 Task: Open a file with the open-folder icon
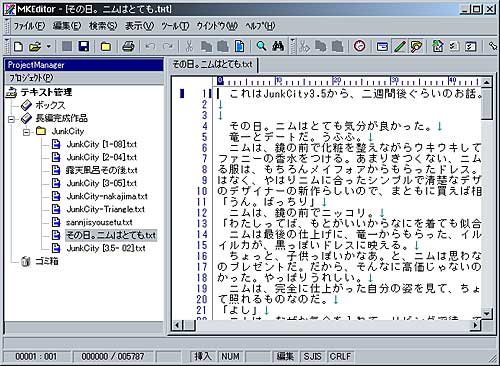[x=35, y=46]
